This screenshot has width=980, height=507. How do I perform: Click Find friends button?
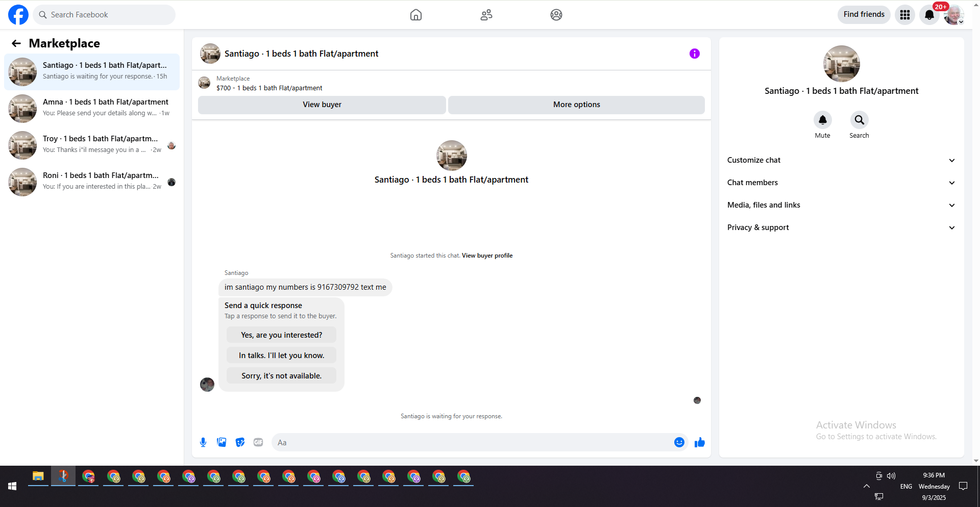pyautogui.click(x=864, y=15)
